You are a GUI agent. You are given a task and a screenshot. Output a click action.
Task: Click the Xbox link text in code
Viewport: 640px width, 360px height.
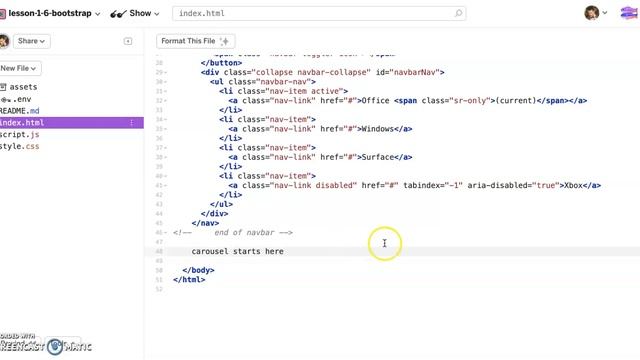[573, 185]
